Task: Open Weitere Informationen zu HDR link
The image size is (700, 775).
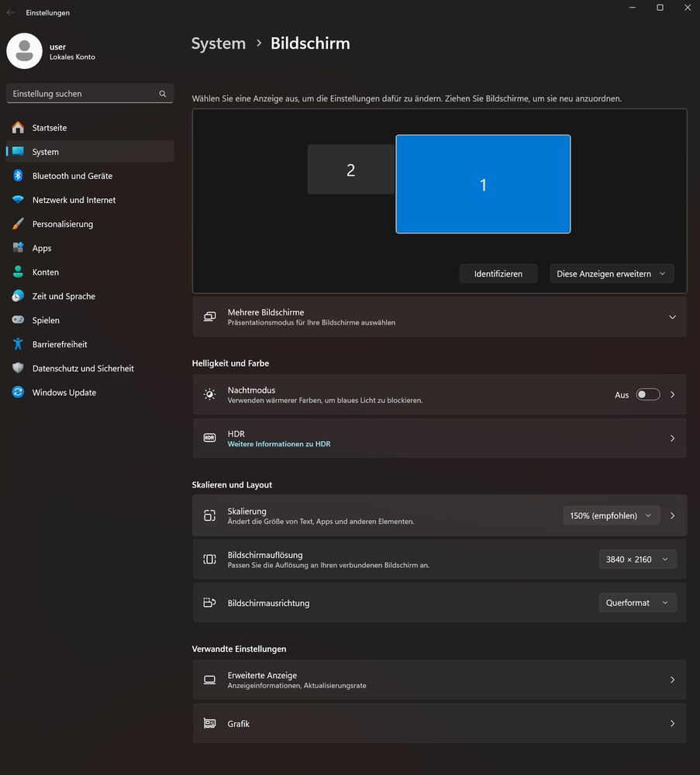Action: point(279,444)
